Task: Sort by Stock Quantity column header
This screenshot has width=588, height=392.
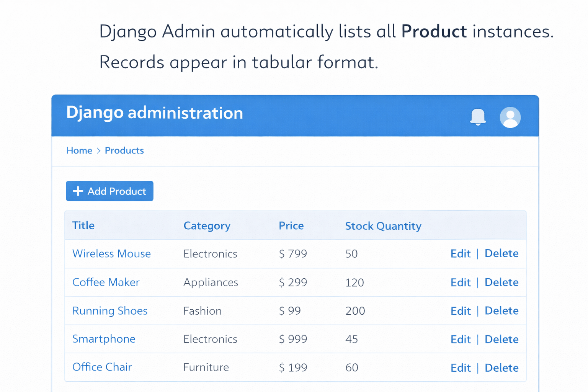Action: pos(383,226)
